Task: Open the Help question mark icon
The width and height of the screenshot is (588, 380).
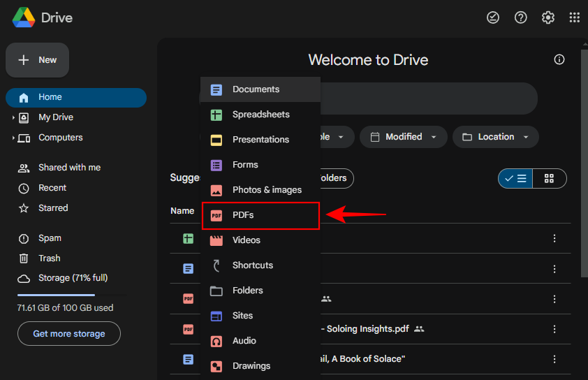Action: pyautogui.click(x=520, y=17)
